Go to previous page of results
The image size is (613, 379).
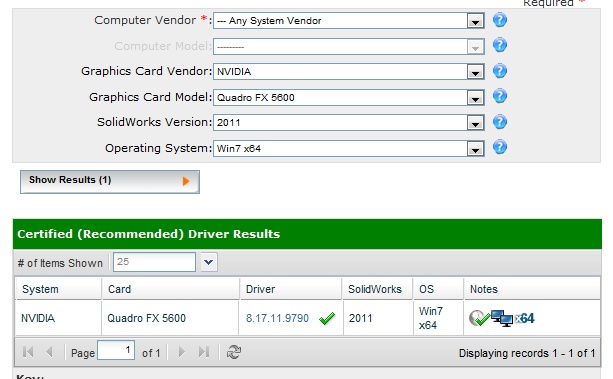pos(49,352)
